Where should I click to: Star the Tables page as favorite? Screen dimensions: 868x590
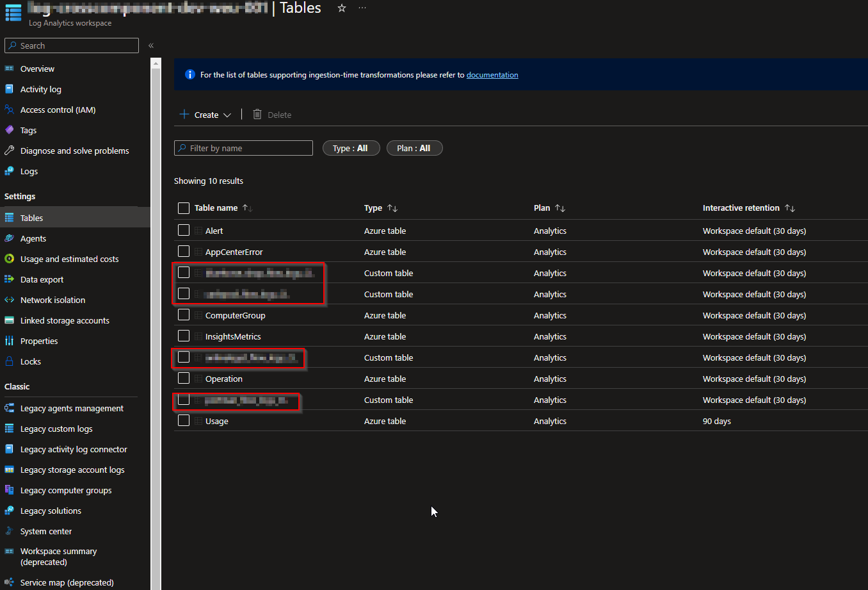point(341,8)
